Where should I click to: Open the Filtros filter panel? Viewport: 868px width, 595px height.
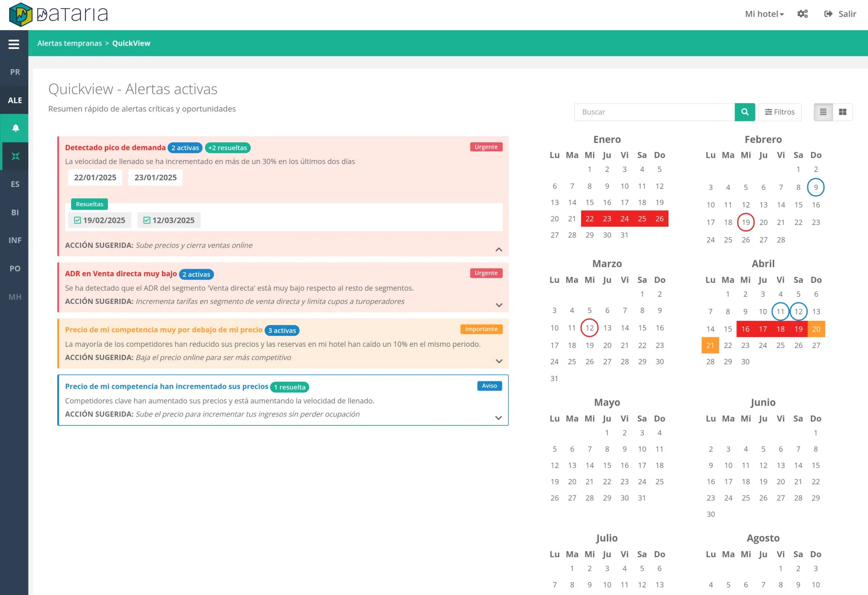point(780,112)
